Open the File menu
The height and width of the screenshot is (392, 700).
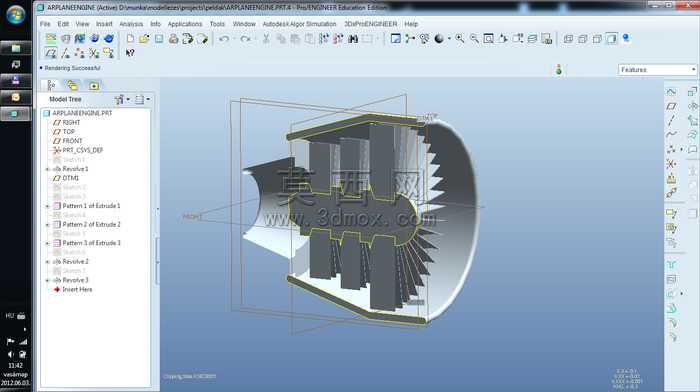45,24
